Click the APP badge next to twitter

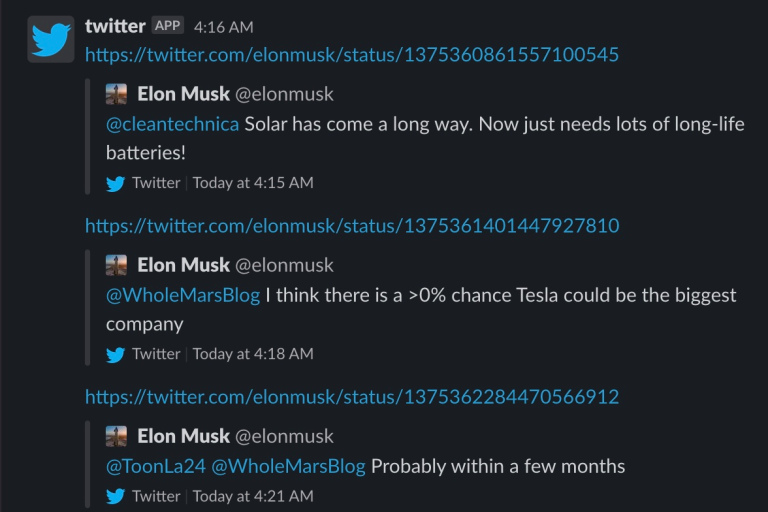pyautogui.click(x=168, y=26)
